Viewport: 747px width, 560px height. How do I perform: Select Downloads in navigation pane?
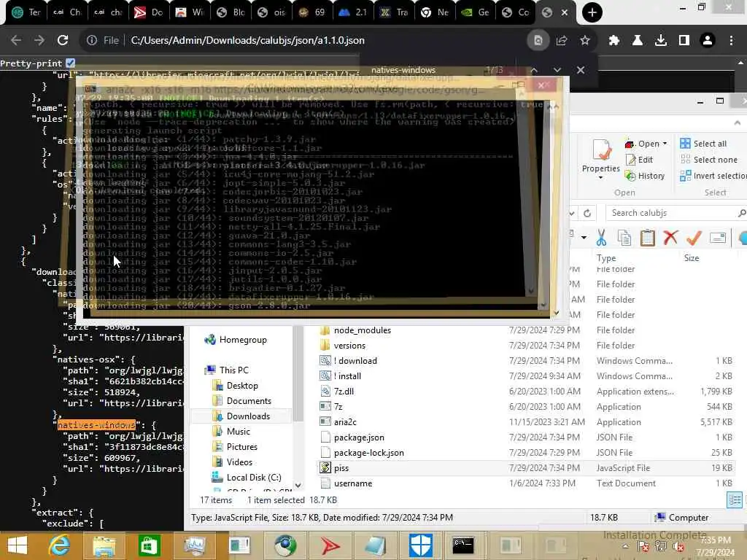click(x=241, y=416)
